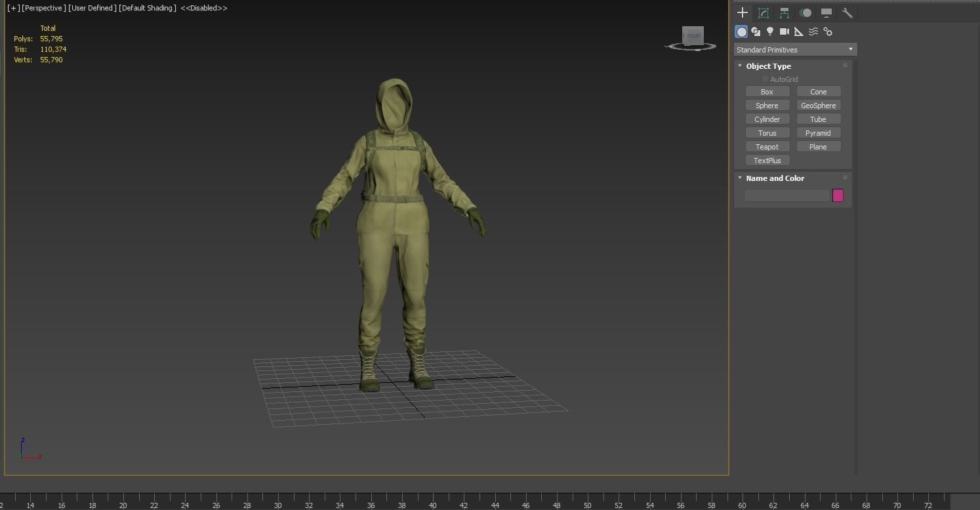The width and height of the screenshot is (980, 510).
Task: Open the Hierarchy command panel tab
Action: point(785,12)
